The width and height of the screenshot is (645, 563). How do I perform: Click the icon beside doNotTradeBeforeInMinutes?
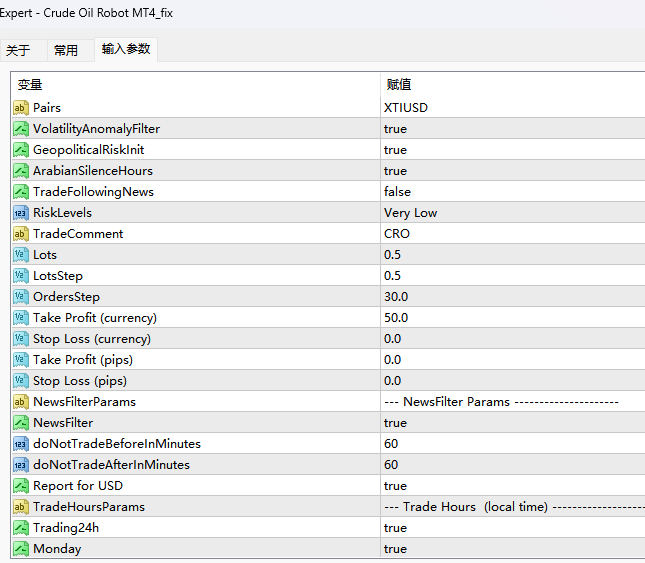(x=21, y=444)
